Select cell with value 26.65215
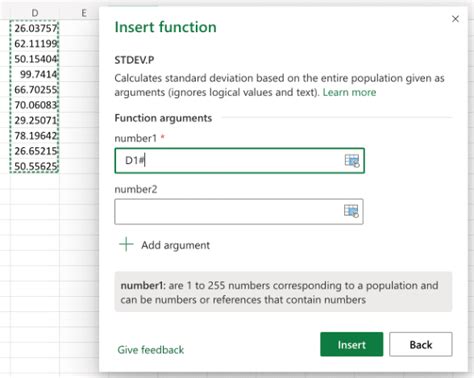This screenshot has width=474, height=378. point(35,151)
